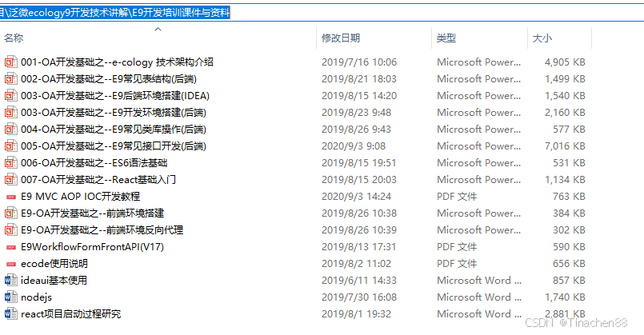This screenshot has width=644, height=335.
Task: Select PowerPoint icon for 002 E9常见表结构 file
Action: tap(10, 78)
